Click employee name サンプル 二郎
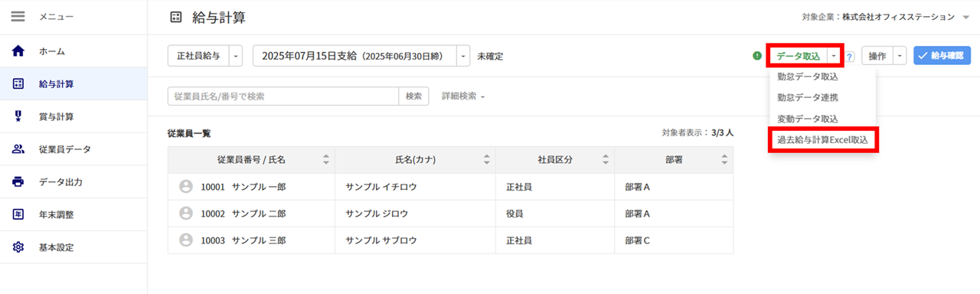This screenshot has width=980, height=294. tap(259, 213)
